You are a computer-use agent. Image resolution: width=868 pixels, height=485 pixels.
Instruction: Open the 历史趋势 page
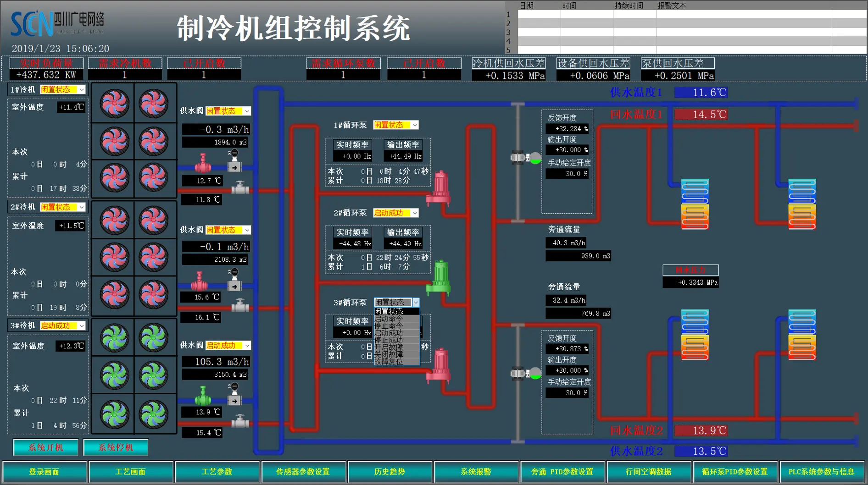(x=389, y=472)
